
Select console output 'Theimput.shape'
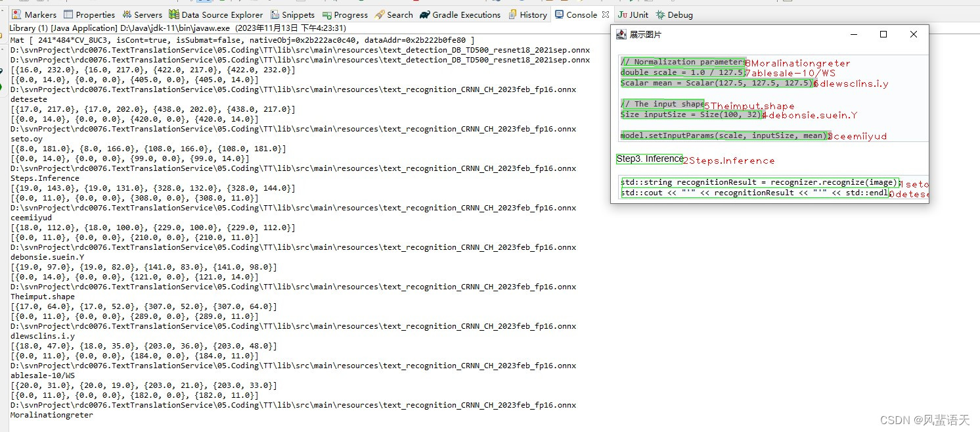click(x=43, y=297)
